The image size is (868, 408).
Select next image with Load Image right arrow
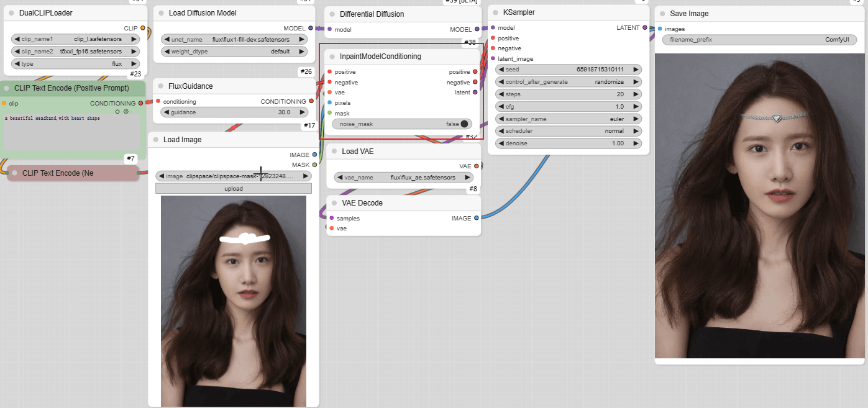pos(305,176)
